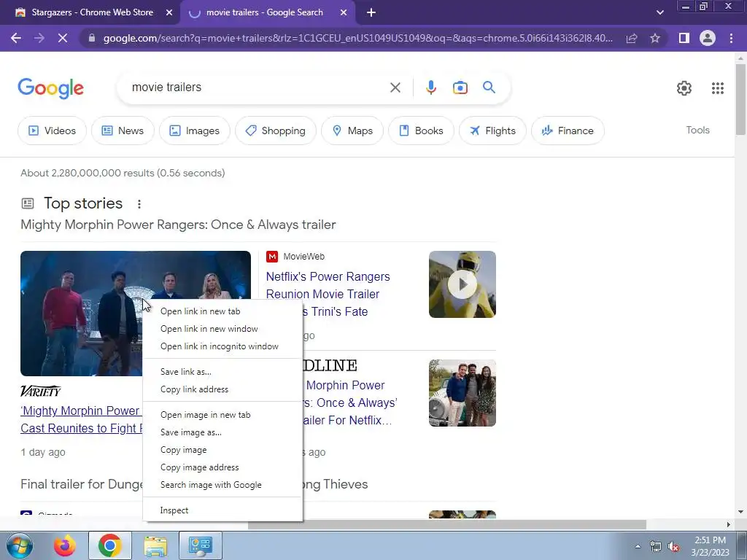Click the magnifier search button
Image resolution: width=747 pixels, height=560 pixels.
[489, 87]
